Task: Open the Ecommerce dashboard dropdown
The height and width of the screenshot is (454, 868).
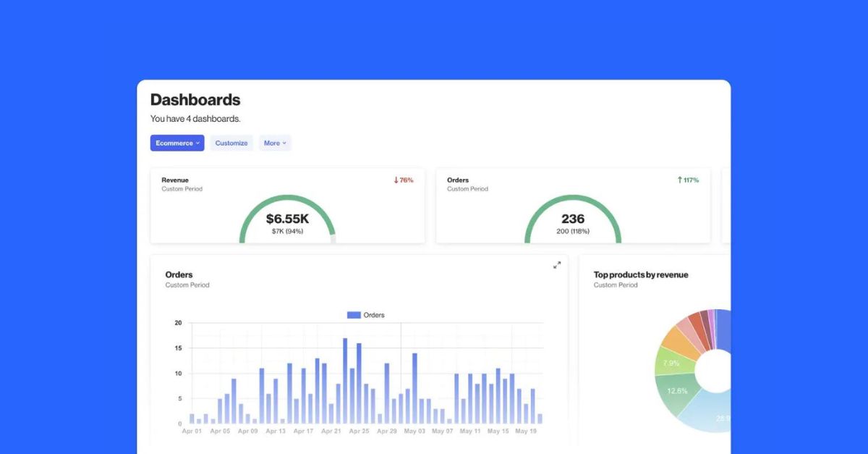Action: tap(177, 143)
